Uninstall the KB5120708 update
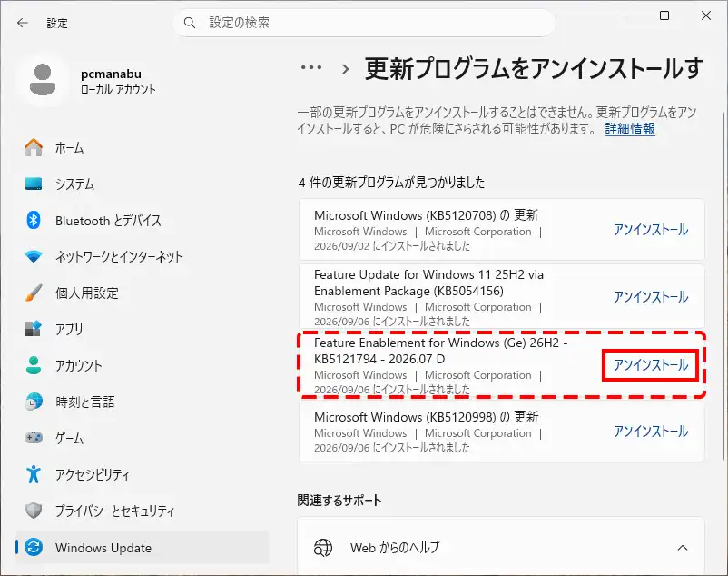The width and height of the screenshot is (728, 576). coord(651,230)
